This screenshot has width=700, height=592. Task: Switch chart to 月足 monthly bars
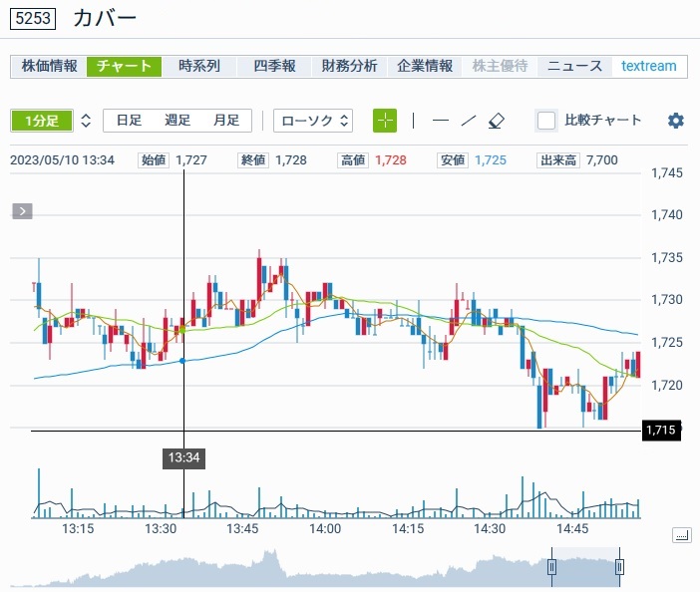pyautogui.click(x=226, y=121)
